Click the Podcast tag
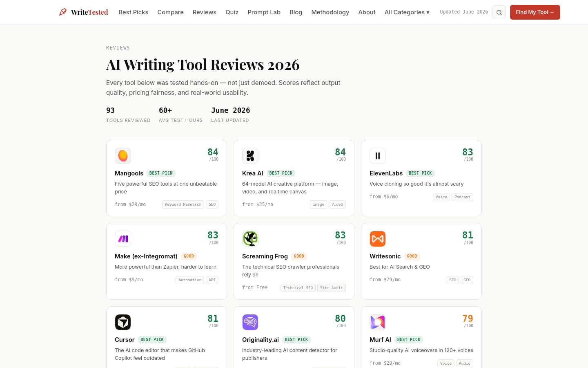The width and height of the screenshot is (588, 368). click(463, 197)
